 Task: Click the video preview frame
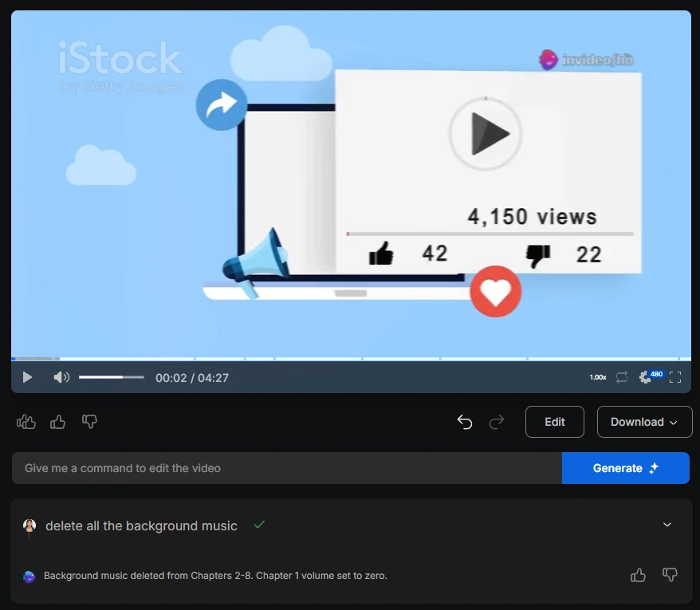click(351, 183)
